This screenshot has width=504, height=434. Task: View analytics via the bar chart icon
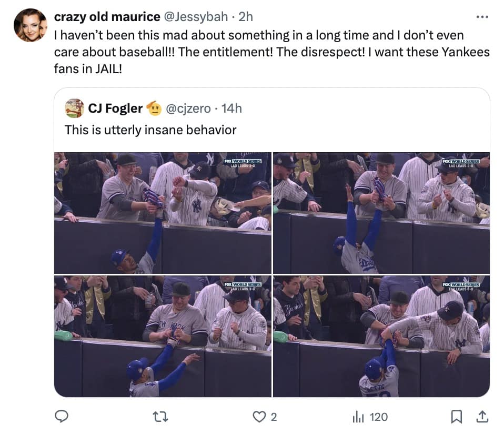click(x=358, y=417)
